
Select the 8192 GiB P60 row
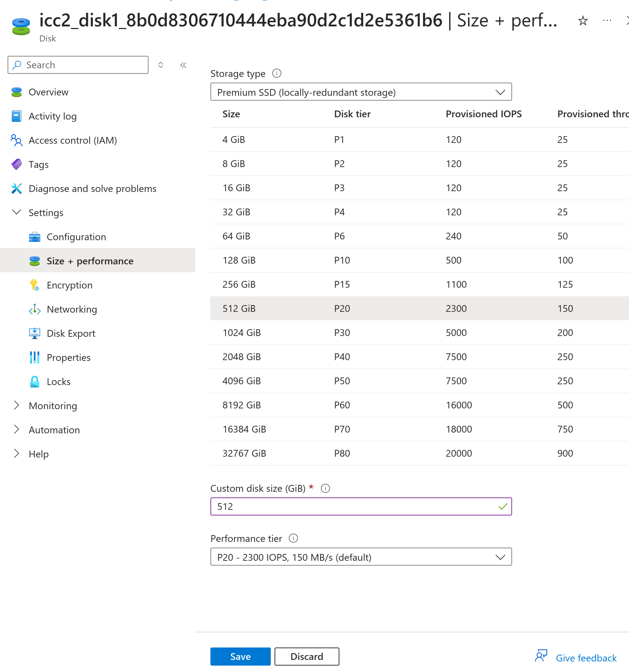coord(420,405)
